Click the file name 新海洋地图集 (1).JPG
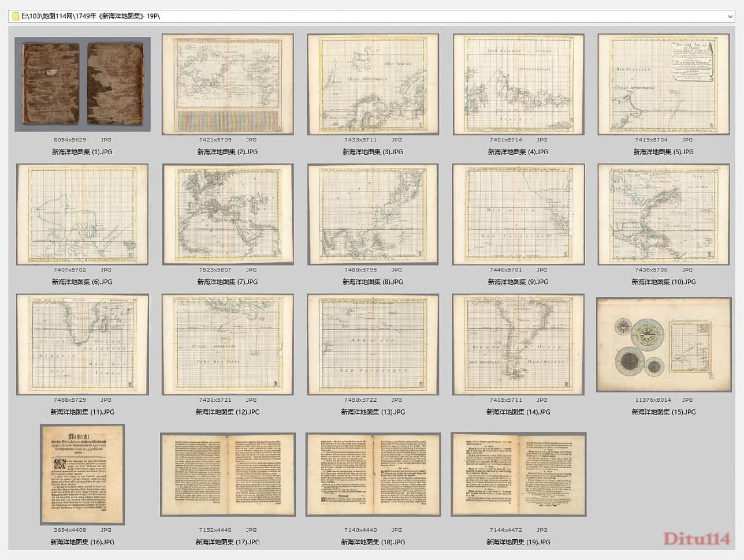The height and width of the screenshot is (560, 744). (x=82, y=152)
